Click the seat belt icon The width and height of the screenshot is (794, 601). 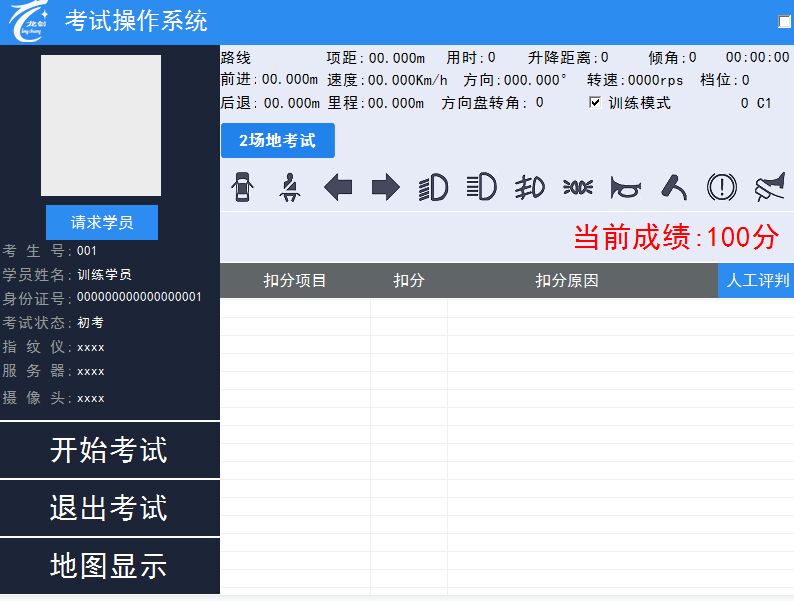290,187
